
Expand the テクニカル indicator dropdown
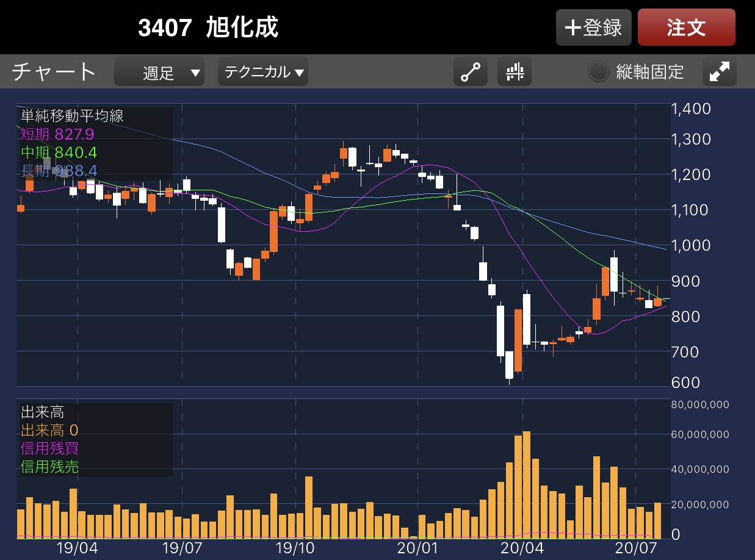pyautogui.click(x=263, y=73)
